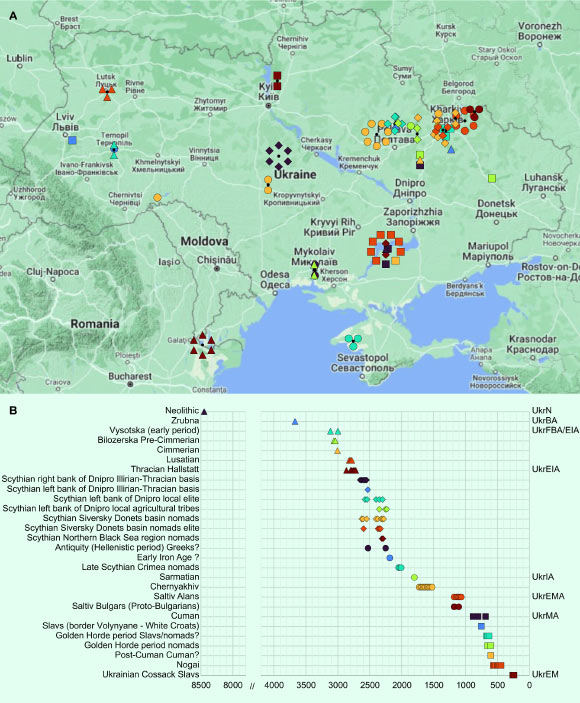Viewport: 580px width, 703px height.
Task: Select the 'Kryvyi Rih' city label
Action: coord(333,222)
